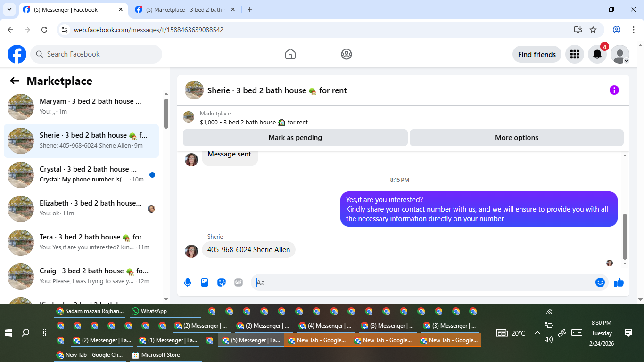Choose a sticker icon in composer
Screen dimensions: 644x362
(x=222, y=282)
